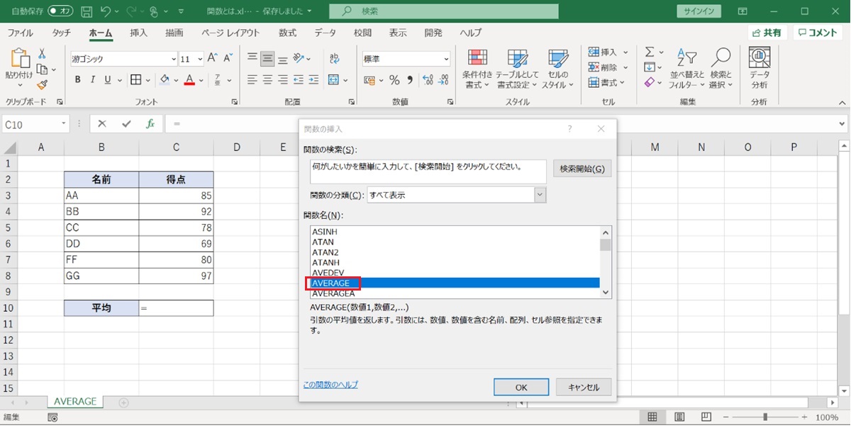Image resolution: width=868 pixels, height=428 pixels.
Task: Open the 数式 ribbon tab
Action: (287, 33)
